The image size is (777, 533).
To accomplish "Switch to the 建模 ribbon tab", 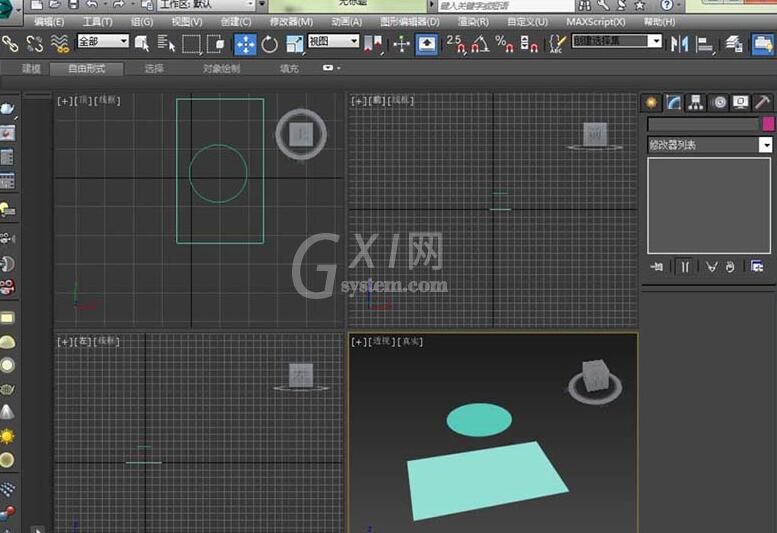I will click(31, 68).
